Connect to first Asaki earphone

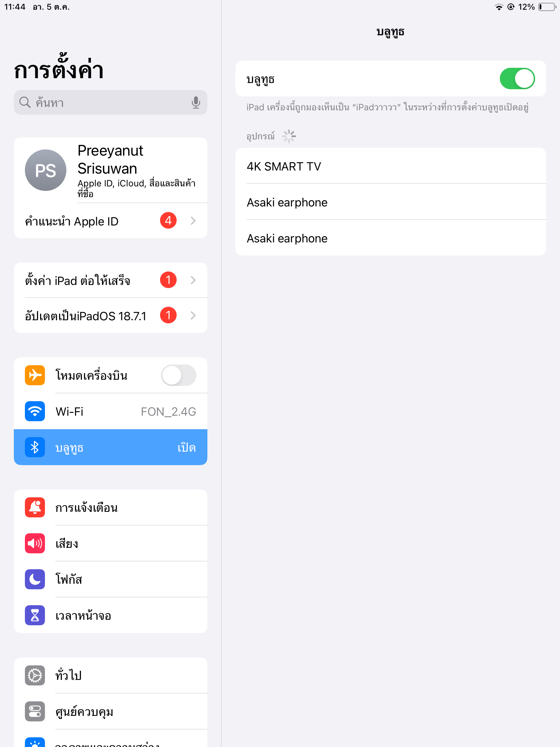[x=391, y=202]
